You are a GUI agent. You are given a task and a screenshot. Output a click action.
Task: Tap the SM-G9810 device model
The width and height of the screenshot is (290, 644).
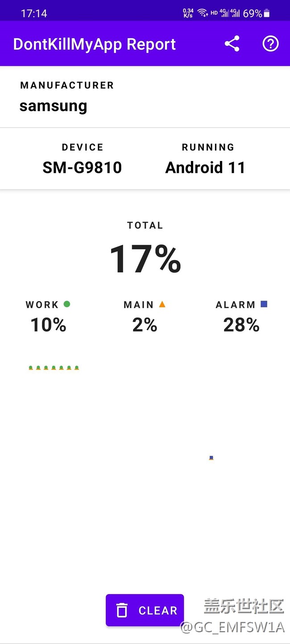[82, 167]
